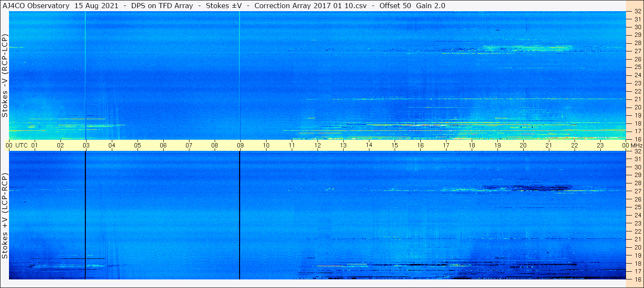Select the 22 hour mark on time axis

tap(575, 145)
